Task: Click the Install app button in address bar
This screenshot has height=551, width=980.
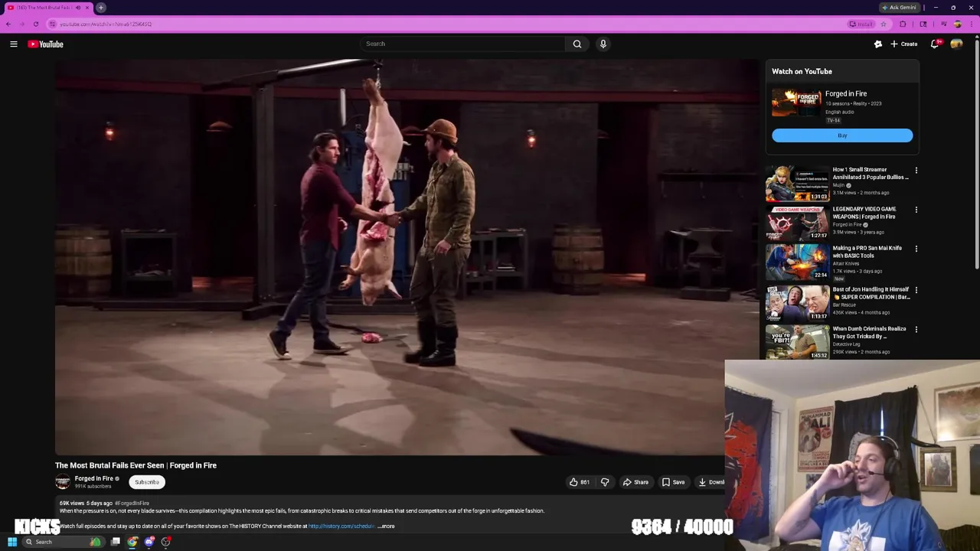Action: 861,24
